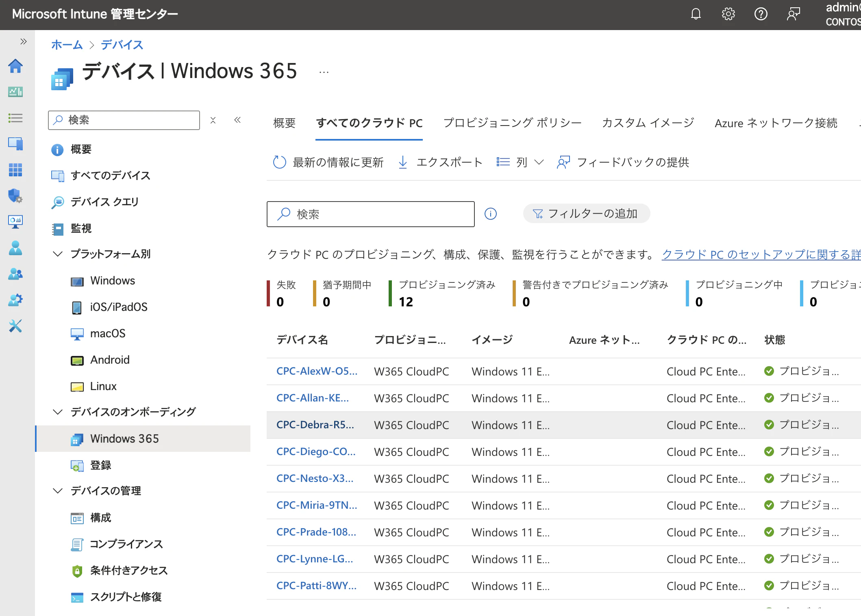Open 条件付きアクセス in sidebar
Image resolution: width=861 pixels, height=616 pixels.
tap(128, 571)
